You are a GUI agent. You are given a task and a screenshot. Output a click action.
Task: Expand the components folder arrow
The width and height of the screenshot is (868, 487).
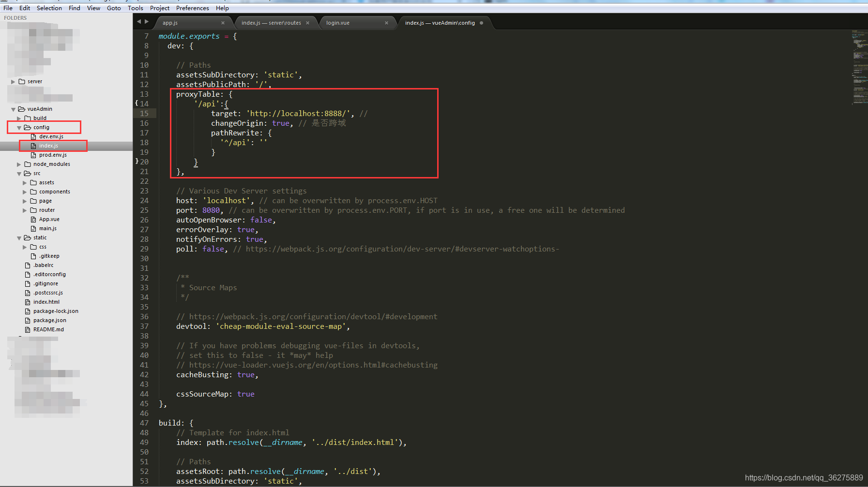coord(25,192)
